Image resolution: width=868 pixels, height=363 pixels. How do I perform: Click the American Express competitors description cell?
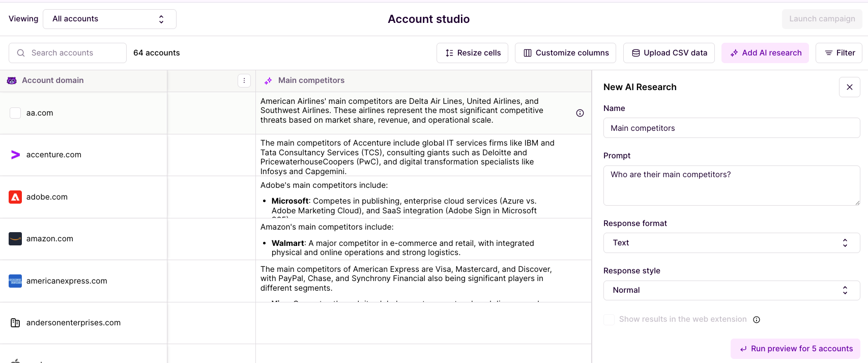coord(423,282)
